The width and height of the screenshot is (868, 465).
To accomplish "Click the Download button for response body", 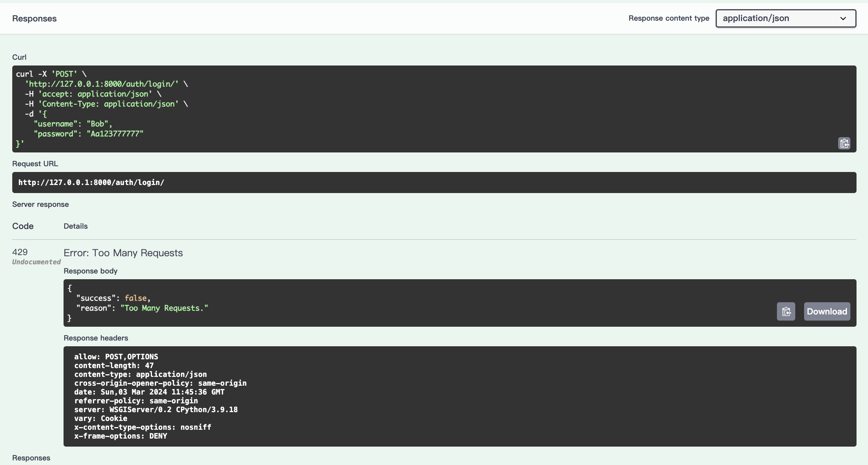I will tap(827, 311).
